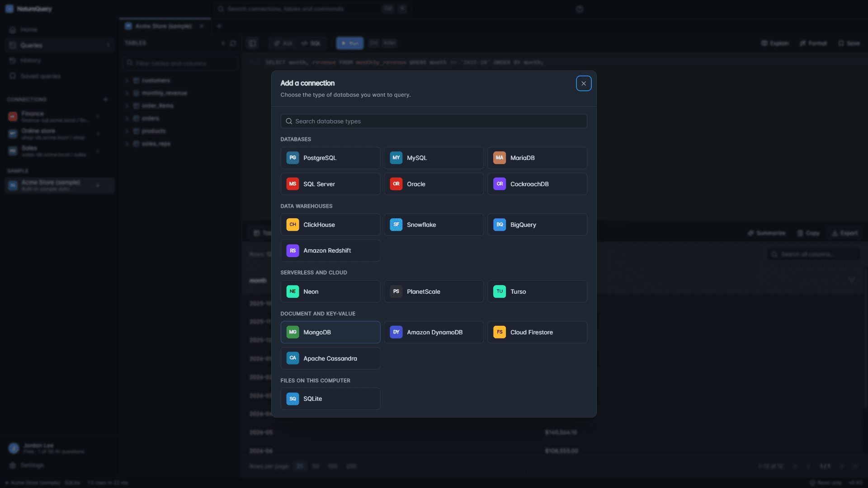Pick the PlanetScale tile

[434, 291]
